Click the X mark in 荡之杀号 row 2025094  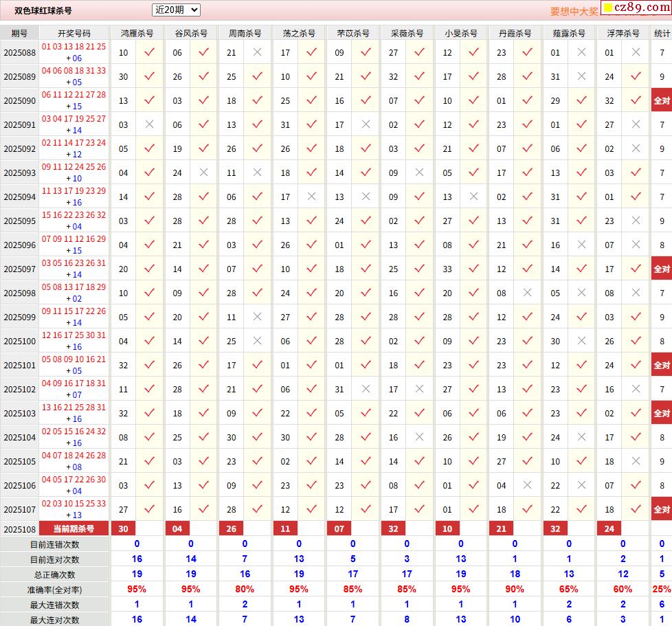pos(311,197)
